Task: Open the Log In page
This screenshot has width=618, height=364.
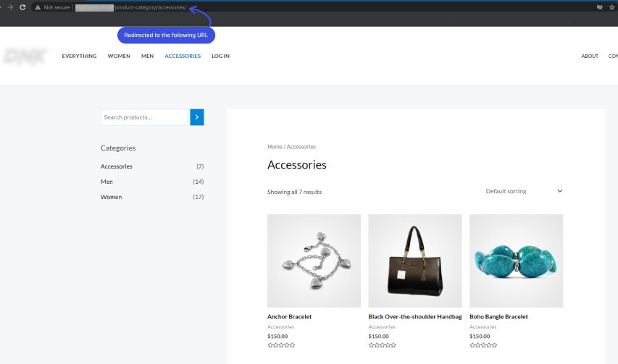Action: point(220,56)
